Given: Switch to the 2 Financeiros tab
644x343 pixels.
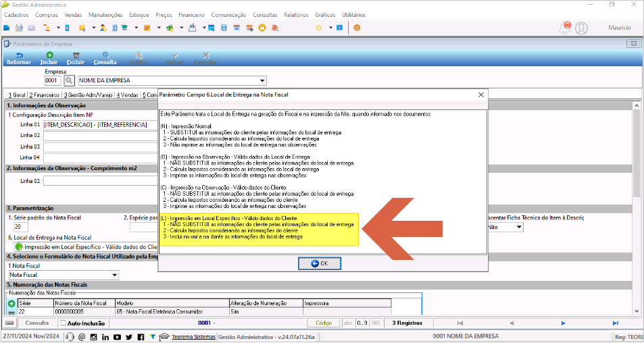Looking at the screenshot, I should [x=45, y=95].
